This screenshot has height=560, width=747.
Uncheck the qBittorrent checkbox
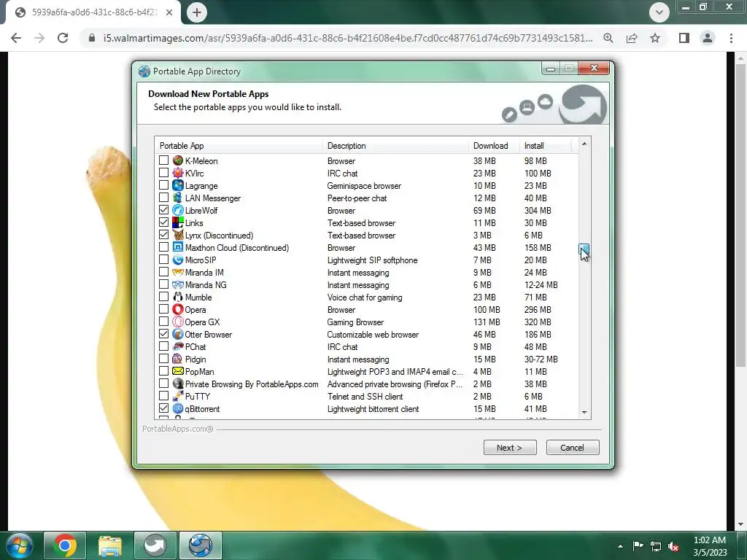pos(163,408)
